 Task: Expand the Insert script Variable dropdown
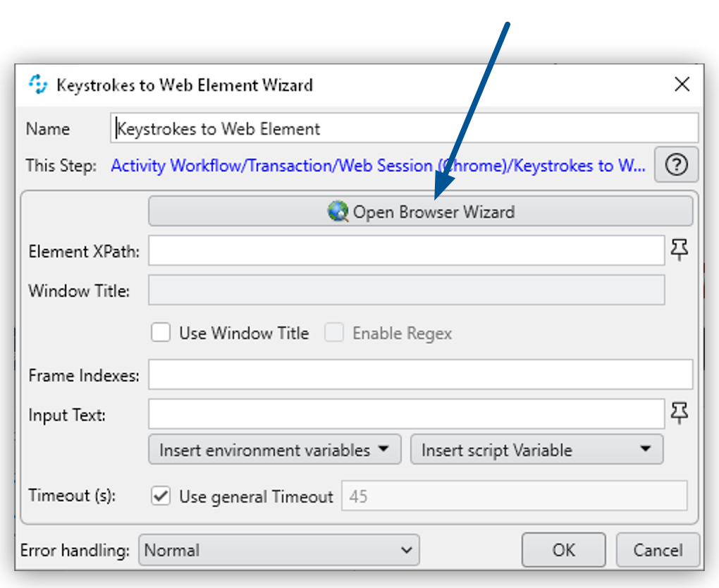coord(536,449)
